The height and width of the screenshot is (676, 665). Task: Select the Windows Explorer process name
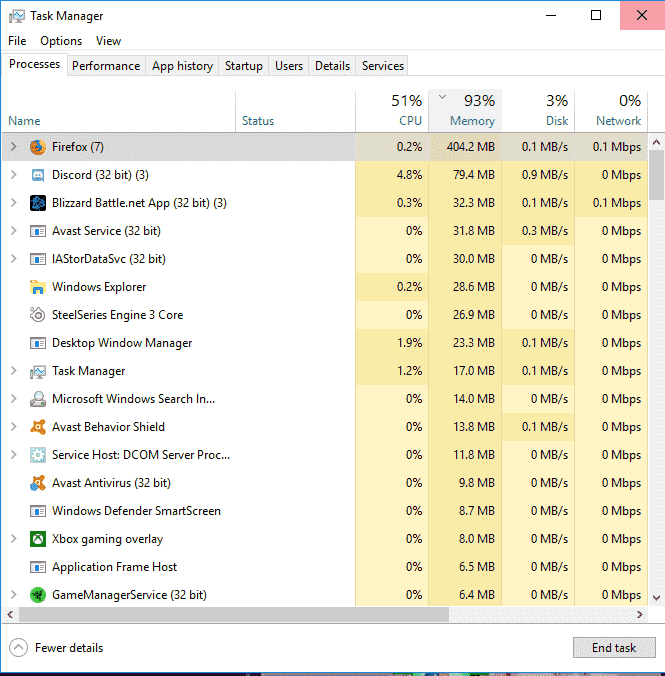pos(99,287)
